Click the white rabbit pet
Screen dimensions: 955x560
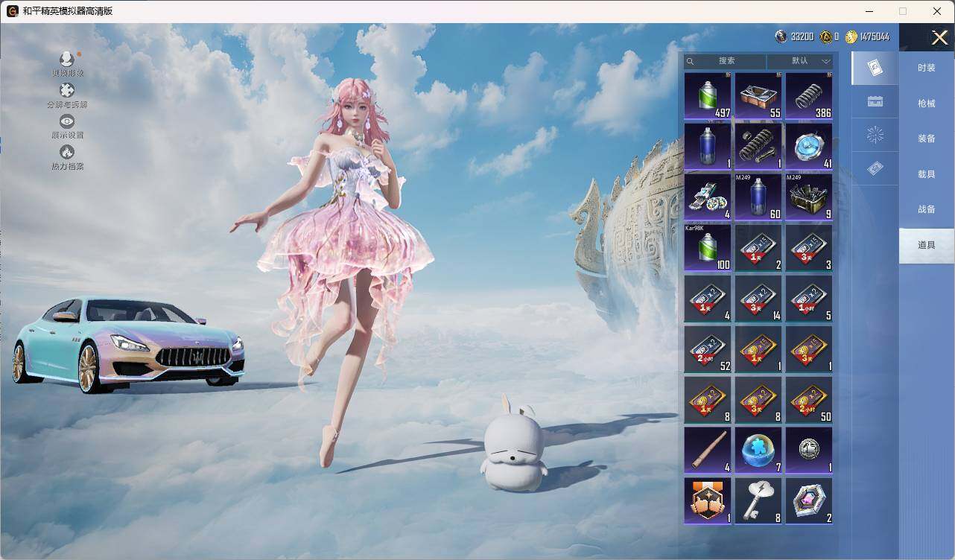[514, 445]
